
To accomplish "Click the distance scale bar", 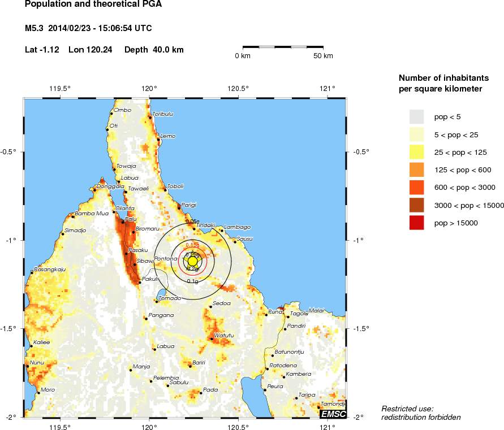I will click(283, 47).
